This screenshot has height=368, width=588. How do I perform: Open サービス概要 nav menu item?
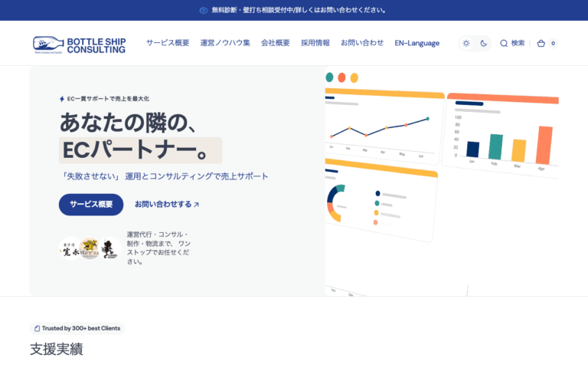pyautogui.click(x=168, y=43)
